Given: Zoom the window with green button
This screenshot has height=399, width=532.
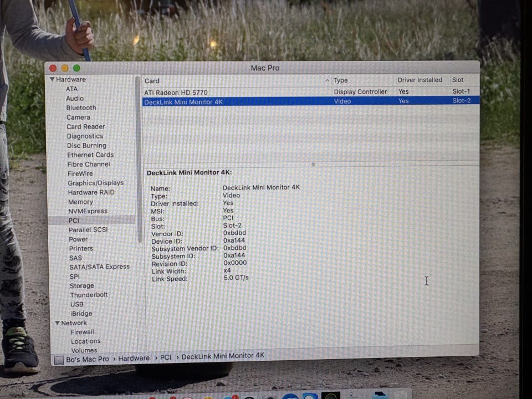Looking at the screenshot, I should tap(76, 68).
